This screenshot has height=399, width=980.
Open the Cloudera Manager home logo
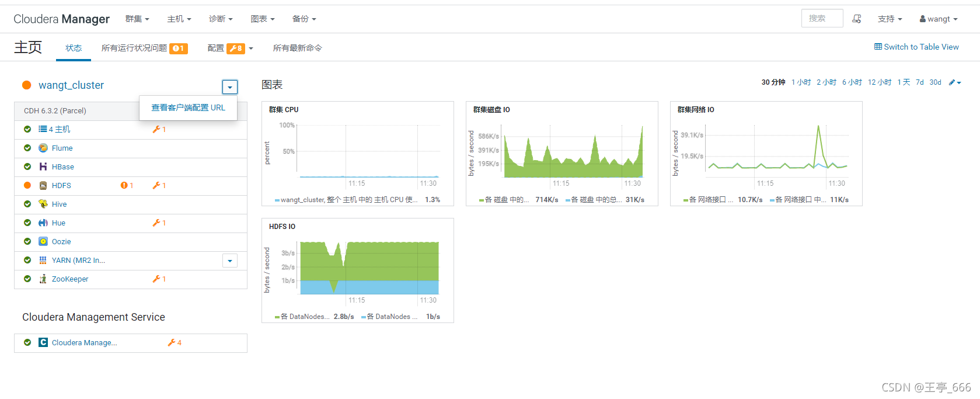[61, 19]
